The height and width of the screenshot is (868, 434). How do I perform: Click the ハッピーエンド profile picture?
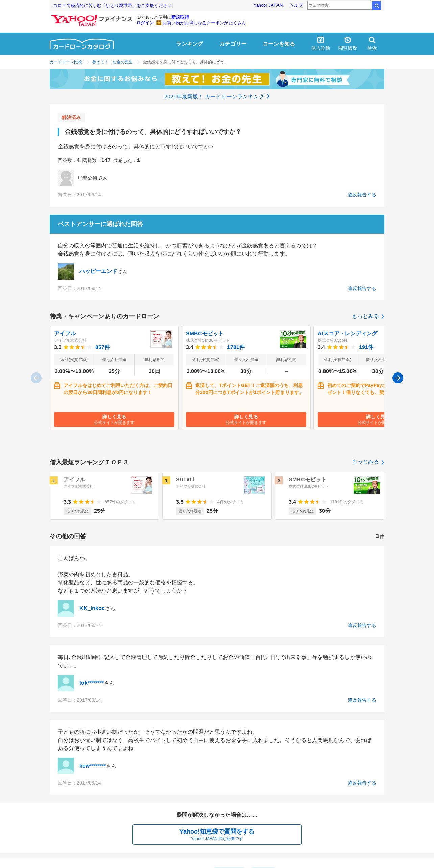pos(66,271)
